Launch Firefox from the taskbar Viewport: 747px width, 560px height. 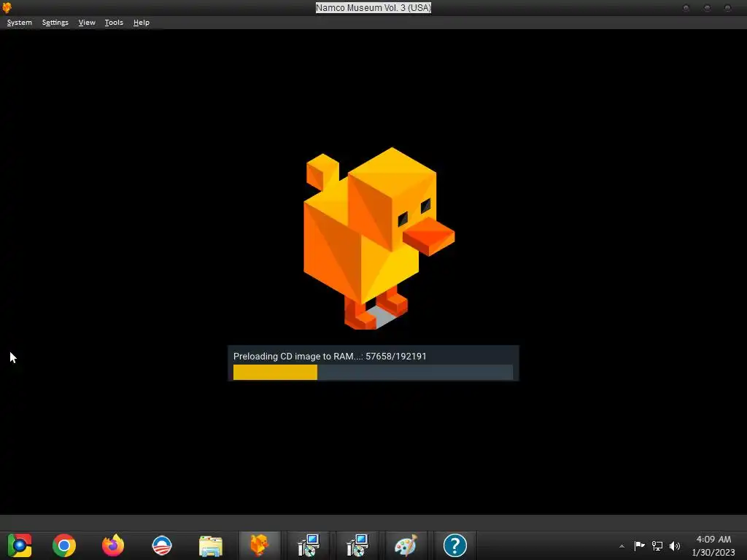point(113,545)
